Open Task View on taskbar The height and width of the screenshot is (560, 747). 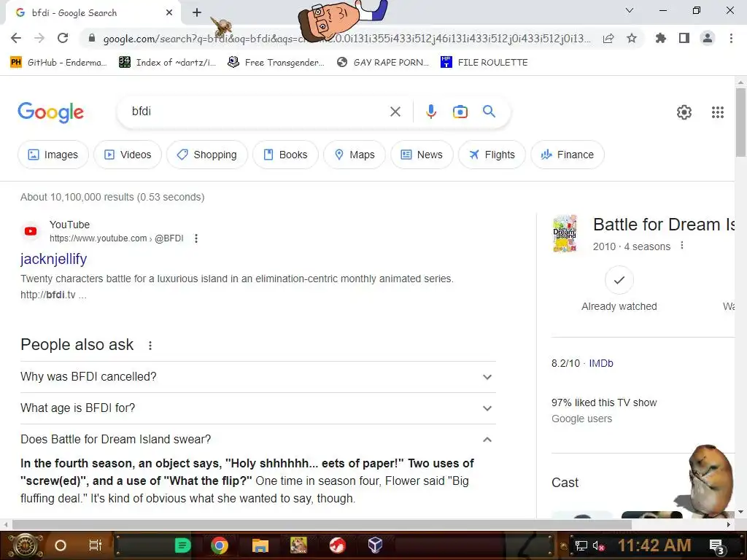(96, 545)
